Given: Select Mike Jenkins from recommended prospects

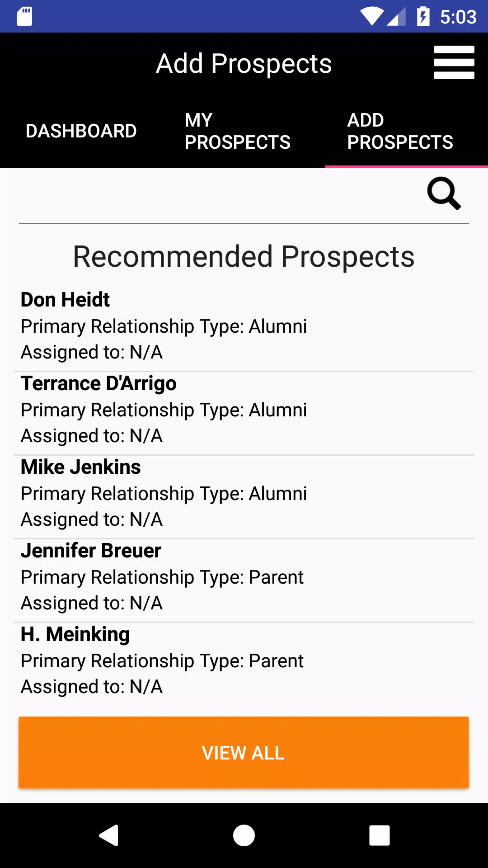Looking at the screenshot, I should click(x=244, y=493).
